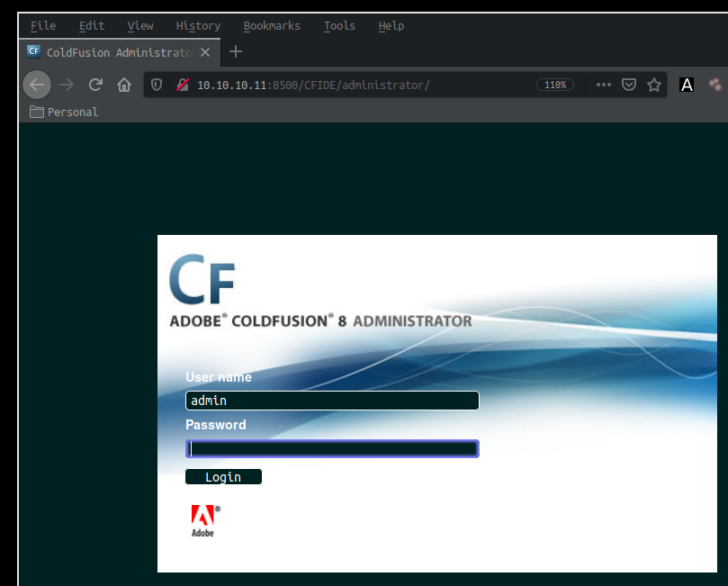Image resolution: width=728 pixels, height=586 pixels.
Task: Click the Adobe logo
Action: point(205,521)
